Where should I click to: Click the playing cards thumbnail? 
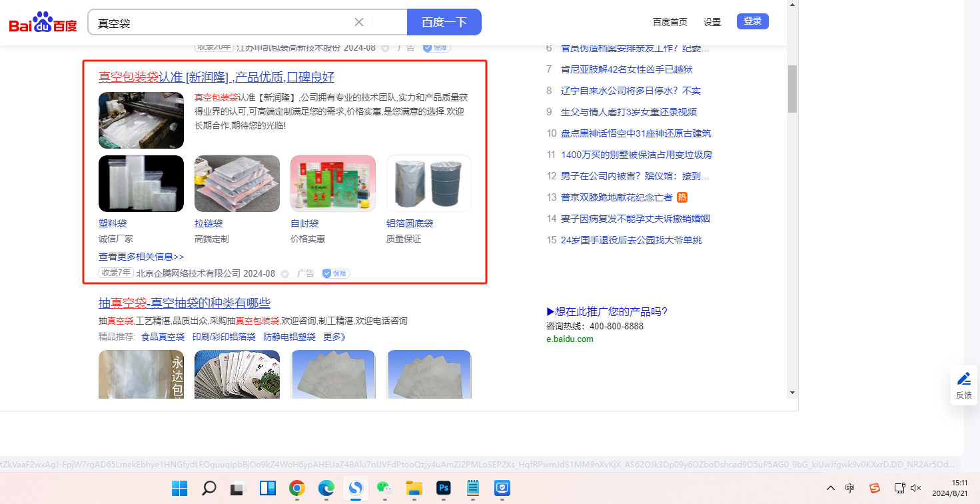(x=237, y=374)
